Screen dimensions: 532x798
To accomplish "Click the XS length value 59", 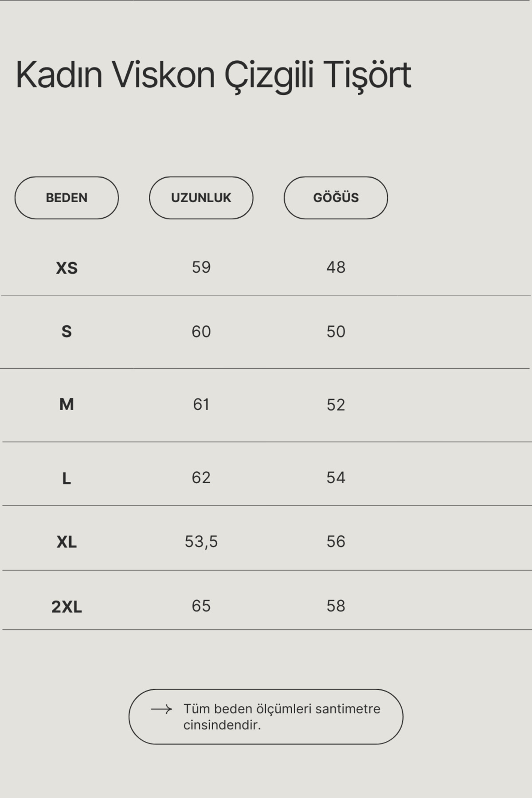I will (x=201, y=267).
